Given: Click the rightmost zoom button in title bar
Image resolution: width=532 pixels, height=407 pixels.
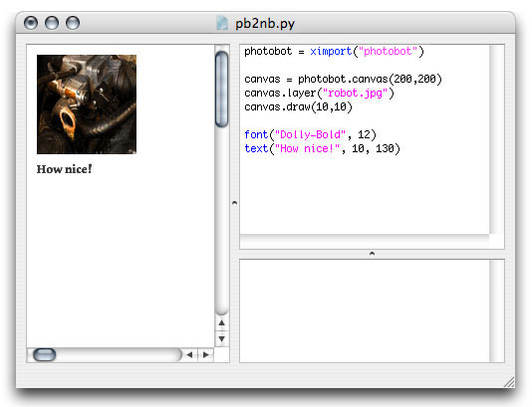Looking at the screenshot, I should point(73,23).
